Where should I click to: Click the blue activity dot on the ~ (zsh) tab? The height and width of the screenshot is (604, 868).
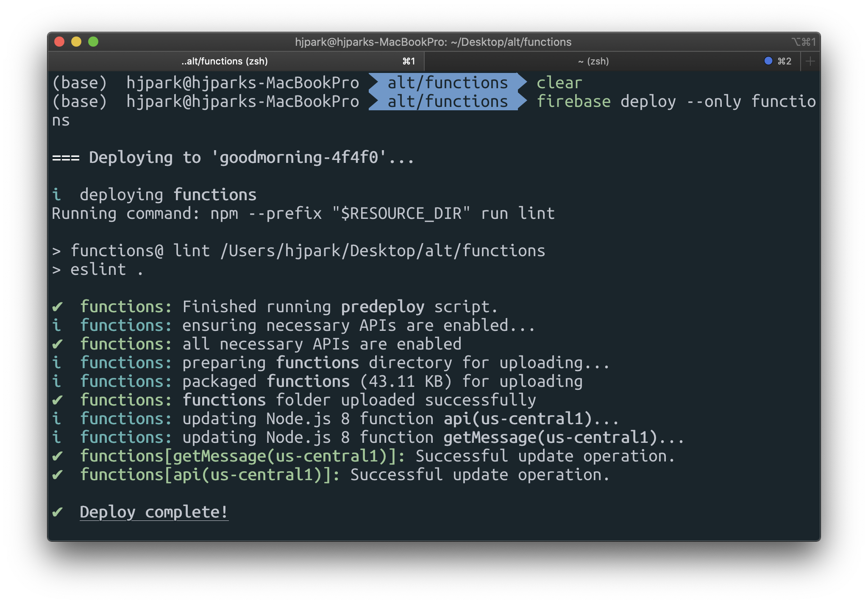768,61
